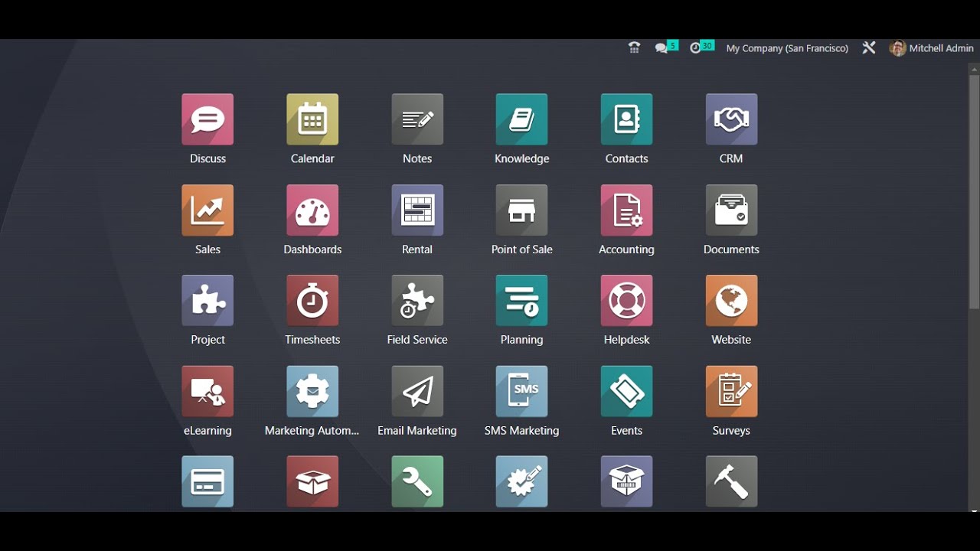Click the hammer app icon in bottom row

click(x=731, y=482)
